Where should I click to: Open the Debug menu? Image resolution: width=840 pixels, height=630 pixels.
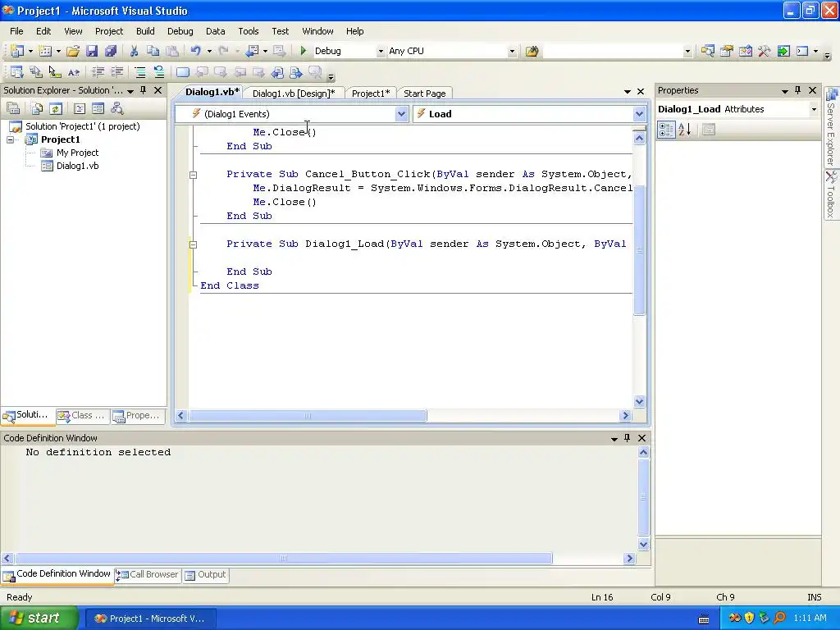(180, 31)
